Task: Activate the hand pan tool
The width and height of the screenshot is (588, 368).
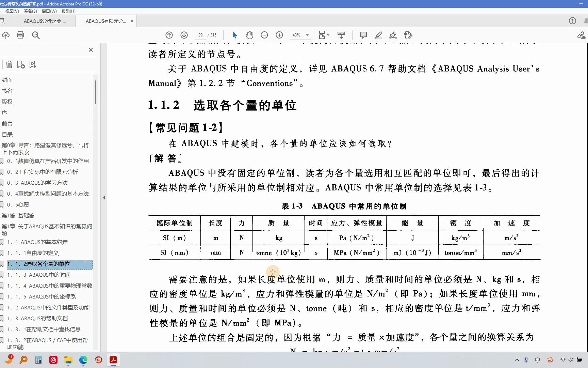Action: (249, 35)
